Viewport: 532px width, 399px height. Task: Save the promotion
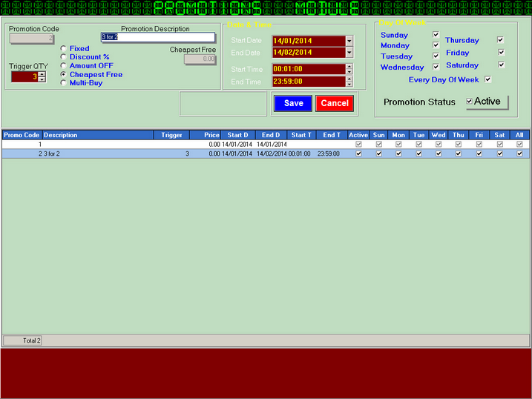293,103
